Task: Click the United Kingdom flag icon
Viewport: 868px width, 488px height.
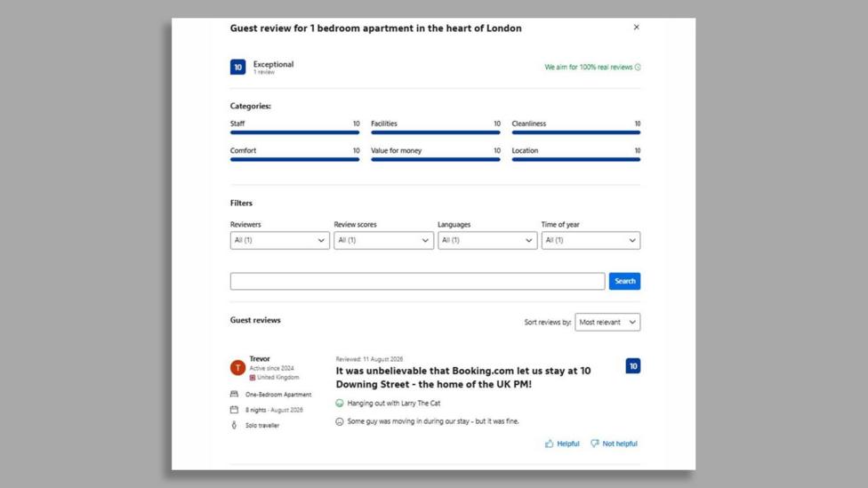Action: coord(253,378)
